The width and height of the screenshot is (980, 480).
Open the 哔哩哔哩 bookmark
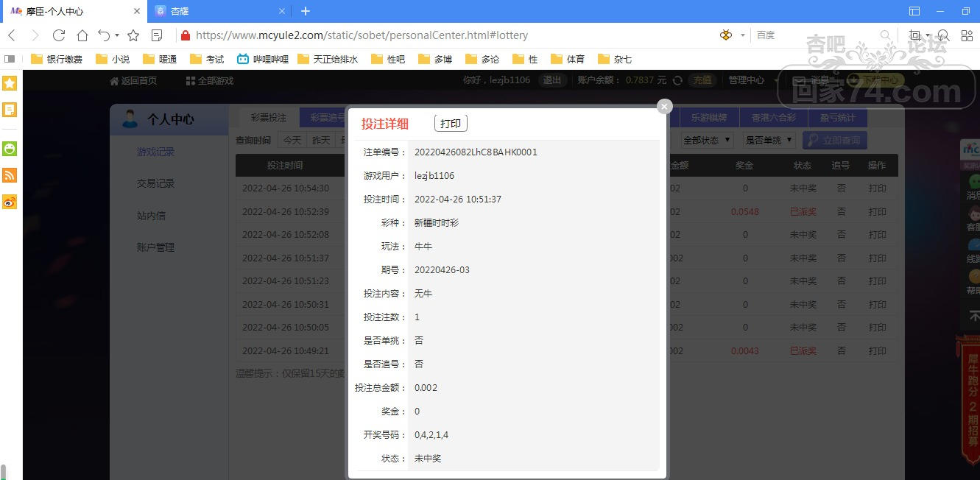pos(263,59)
